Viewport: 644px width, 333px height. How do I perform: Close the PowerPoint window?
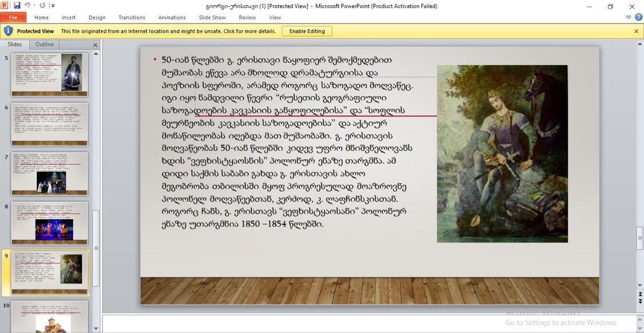pyautogui.click(x=632, y=6)
